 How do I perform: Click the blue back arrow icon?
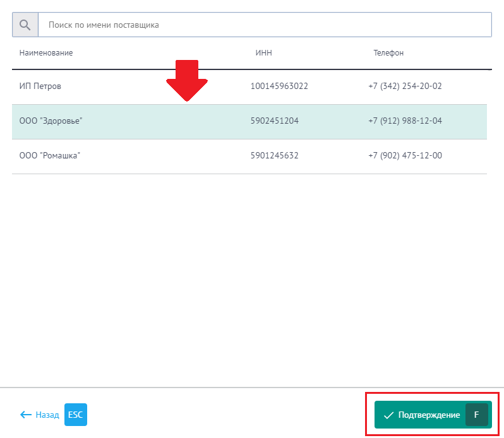tap(26, 415)
